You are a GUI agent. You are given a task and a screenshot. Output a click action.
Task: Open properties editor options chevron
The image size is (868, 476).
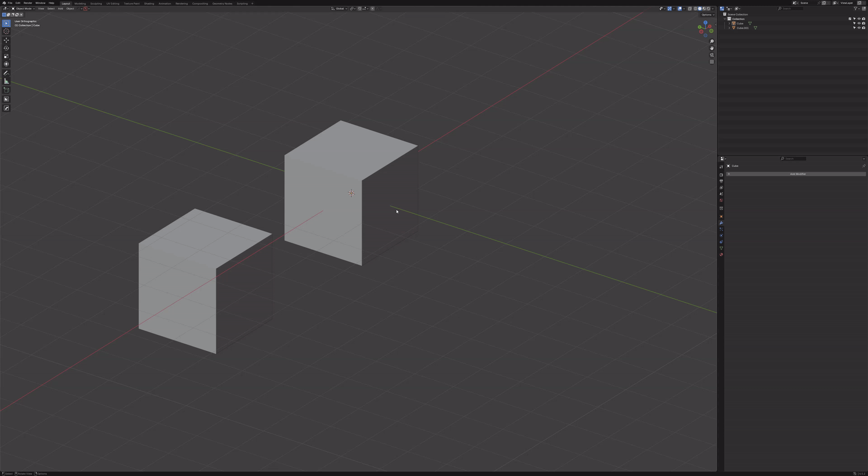(863, 159)
